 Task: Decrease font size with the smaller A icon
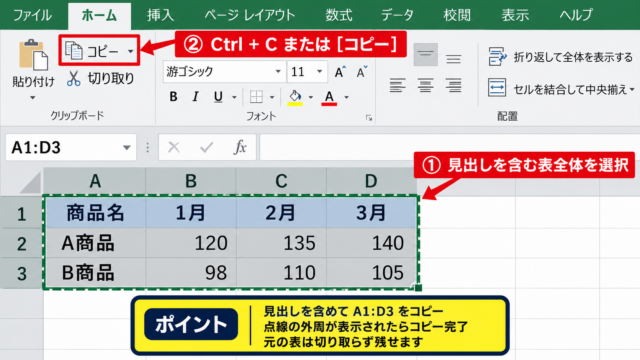[361, 72]
